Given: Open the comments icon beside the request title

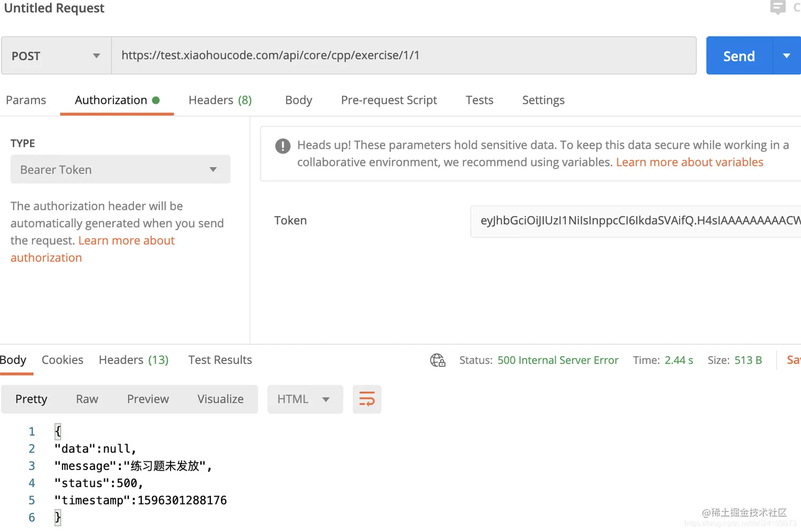Looking at the screenshot, I should point(778,7).
